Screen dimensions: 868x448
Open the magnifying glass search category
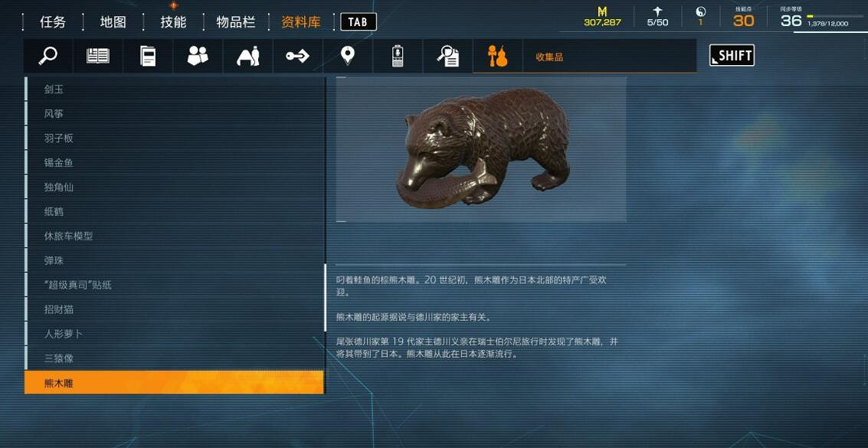point(48,56)
